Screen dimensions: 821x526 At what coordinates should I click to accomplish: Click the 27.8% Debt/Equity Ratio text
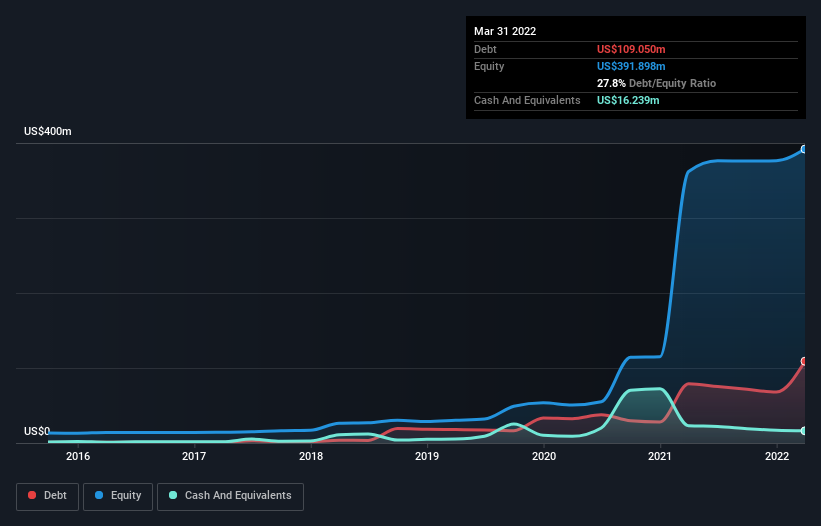[656, 83]
